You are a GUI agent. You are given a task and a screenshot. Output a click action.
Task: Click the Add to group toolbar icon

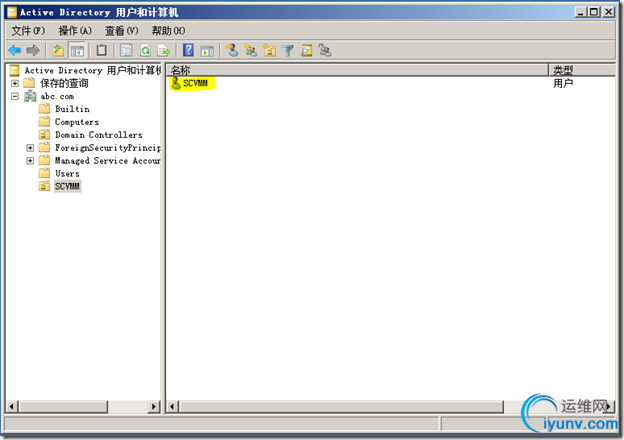(325, 51)
